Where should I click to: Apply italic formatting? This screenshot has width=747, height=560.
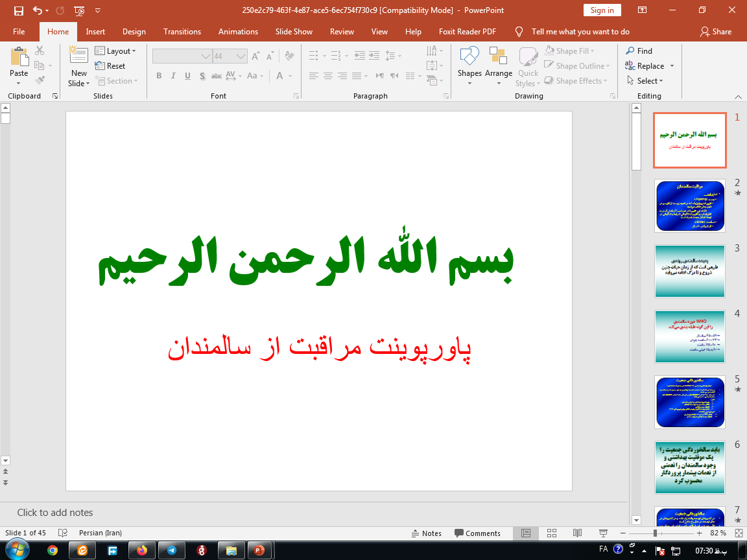click(x=172, y=76)
